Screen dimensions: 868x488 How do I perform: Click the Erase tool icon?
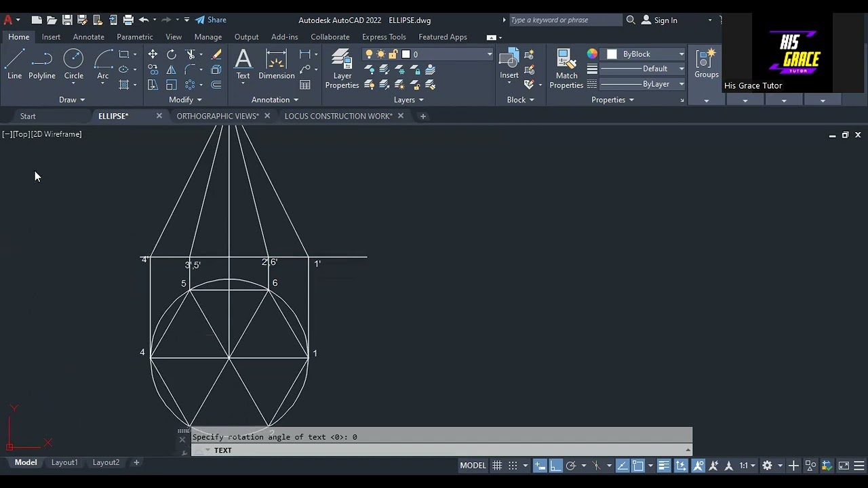click(216, 54)
